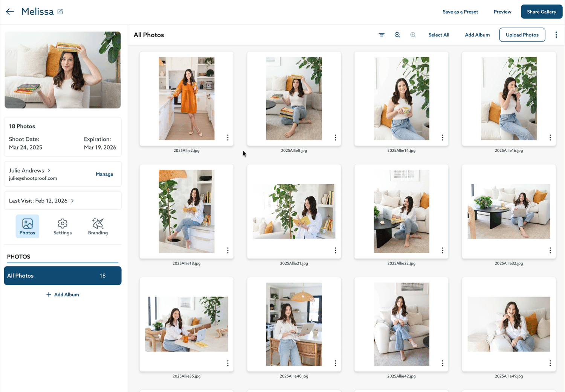Open the sort/filter icon in toolbar
The height and width of the screenshot is (392, 565).
pyautogui.click(x=382, y=35)
